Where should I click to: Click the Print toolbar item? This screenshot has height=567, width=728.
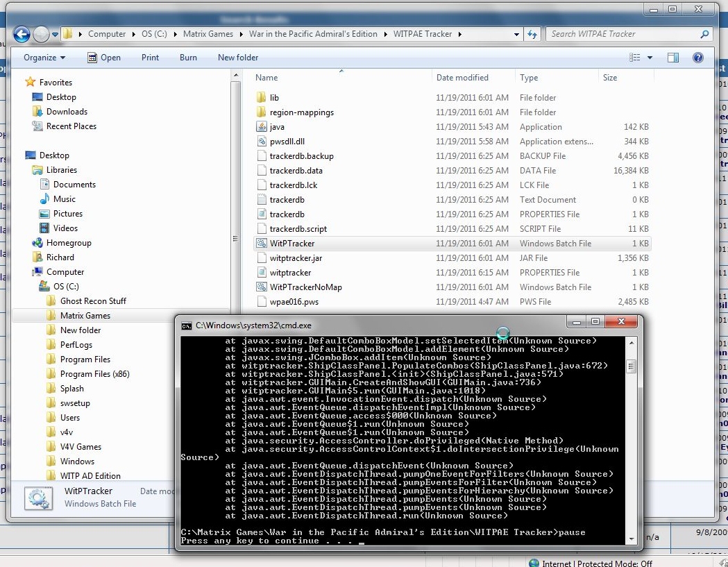150,58
